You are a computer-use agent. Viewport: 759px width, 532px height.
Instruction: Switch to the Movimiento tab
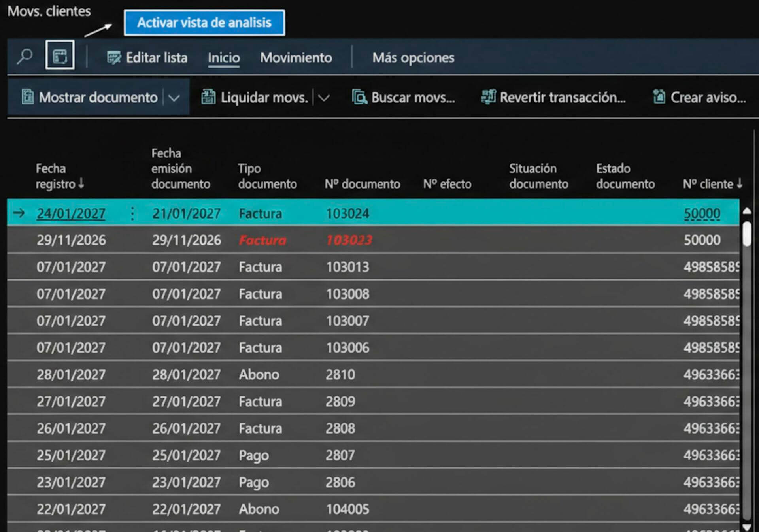(296, 58)
